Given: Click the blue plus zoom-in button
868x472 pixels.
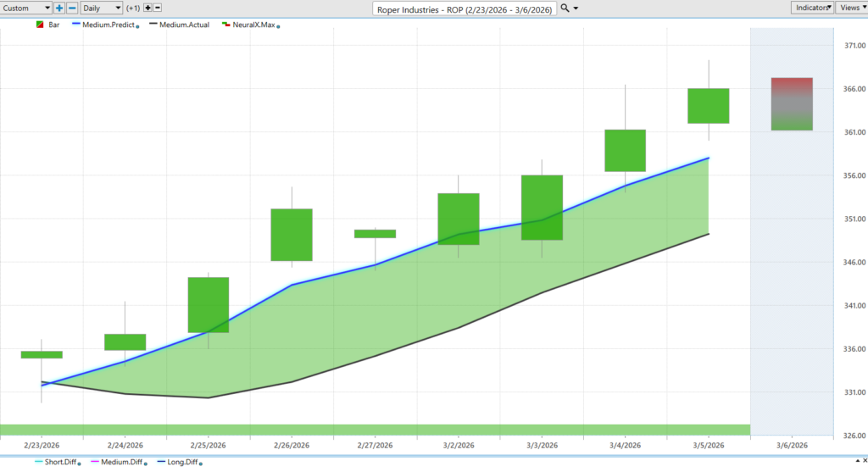Looking at the screenshot, I should coord(59,8).
